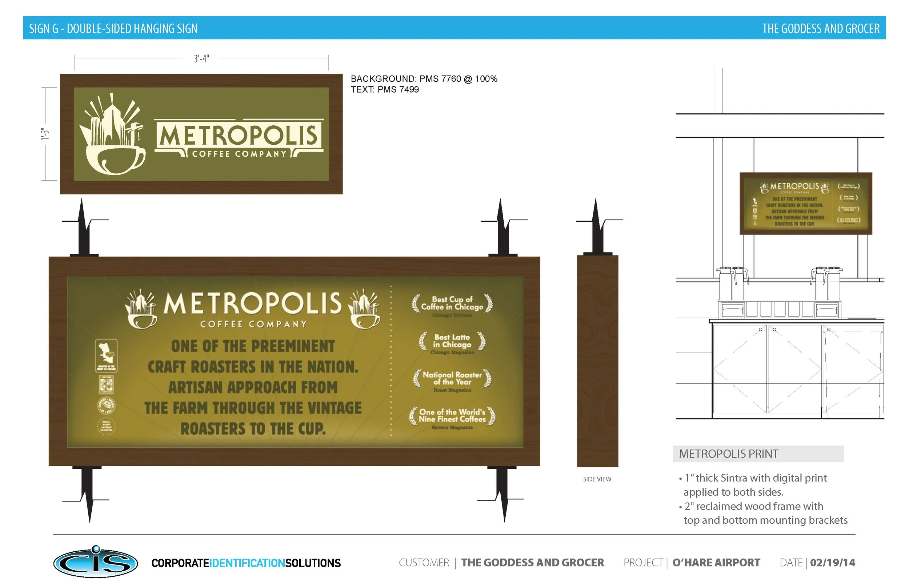Viewport: 909px width, 588px height.
Task: Click the wooden side view panel
Action: coord(597,361)
